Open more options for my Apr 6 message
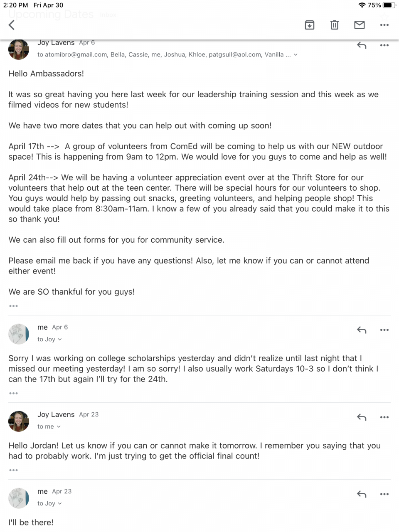The image size is (399, 532). click(384, 330)
